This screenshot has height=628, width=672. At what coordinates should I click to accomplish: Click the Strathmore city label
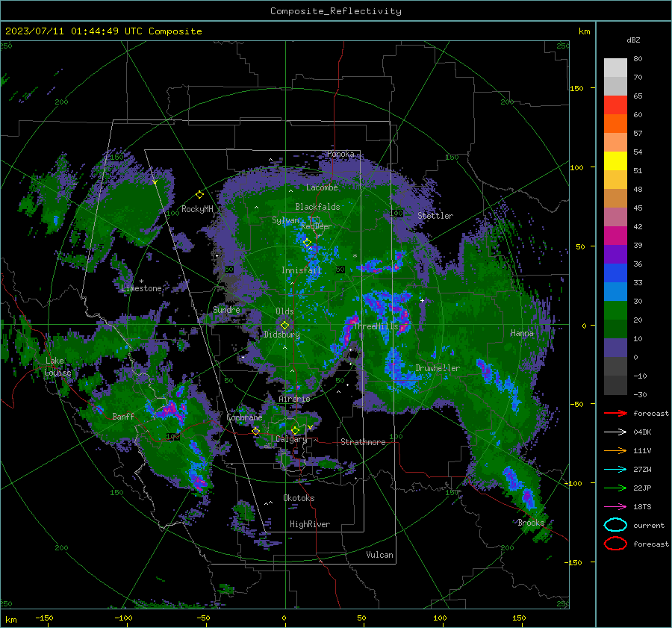point(363,442)
